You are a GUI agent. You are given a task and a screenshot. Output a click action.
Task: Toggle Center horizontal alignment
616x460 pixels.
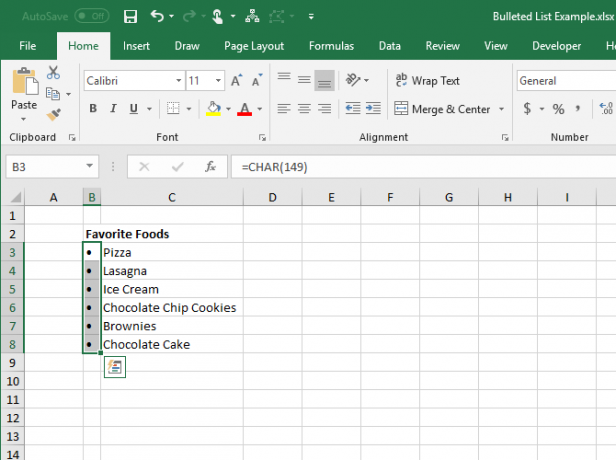click(304, 108)
